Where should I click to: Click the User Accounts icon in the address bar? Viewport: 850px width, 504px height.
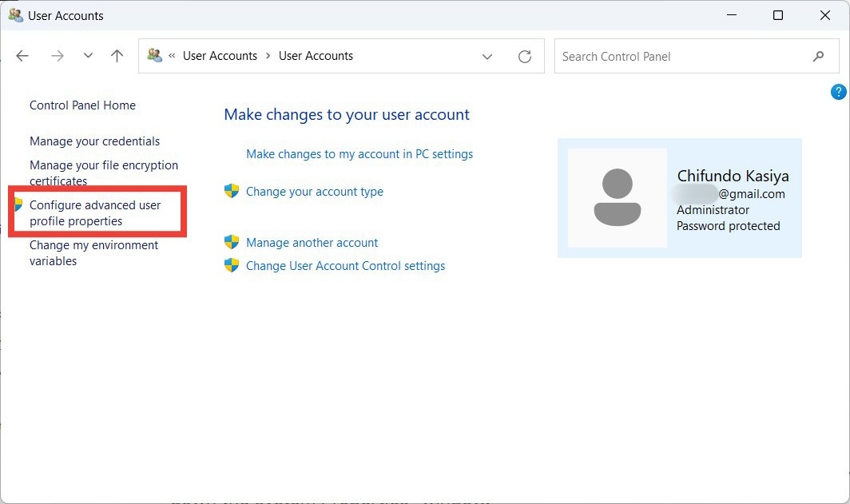[154, 55]
